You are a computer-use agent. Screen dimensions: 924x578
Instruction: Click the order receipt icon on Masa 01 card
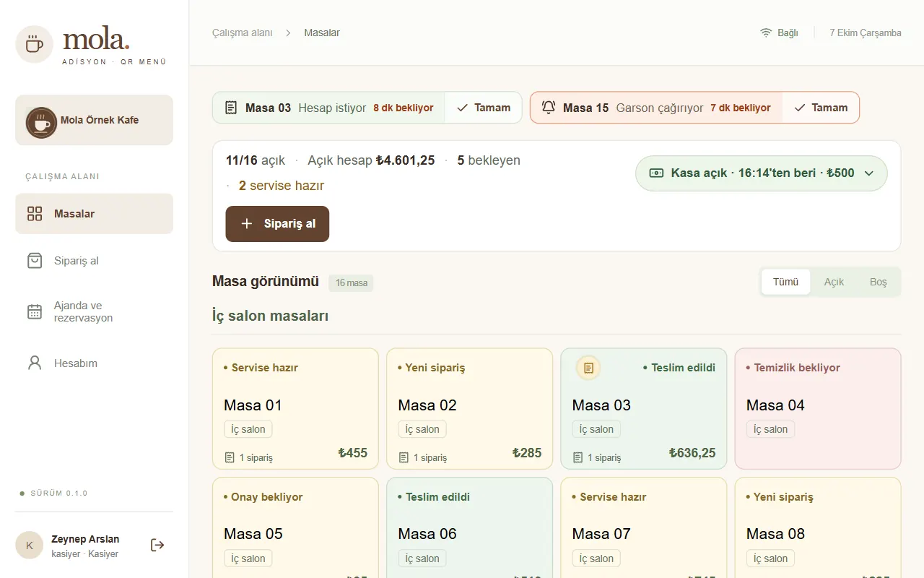coord(230,457)
